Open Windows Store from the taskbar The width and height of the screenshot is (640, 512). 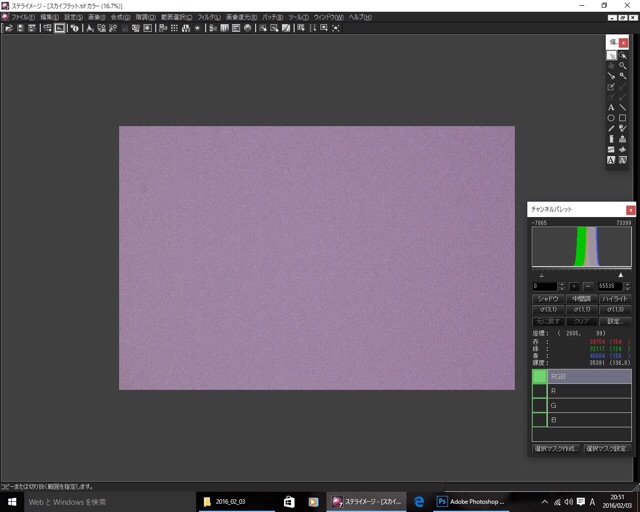[289, 502]
